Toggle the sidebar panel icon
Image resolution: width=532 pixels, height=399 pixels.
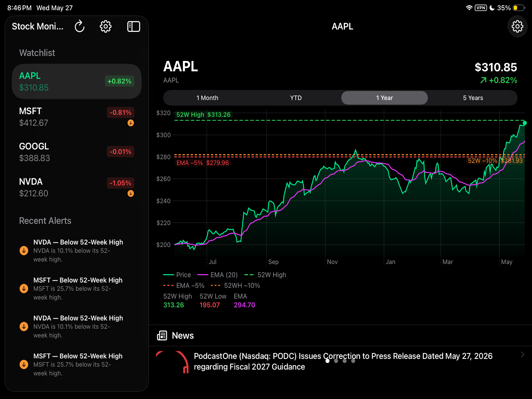click(134, 26)
